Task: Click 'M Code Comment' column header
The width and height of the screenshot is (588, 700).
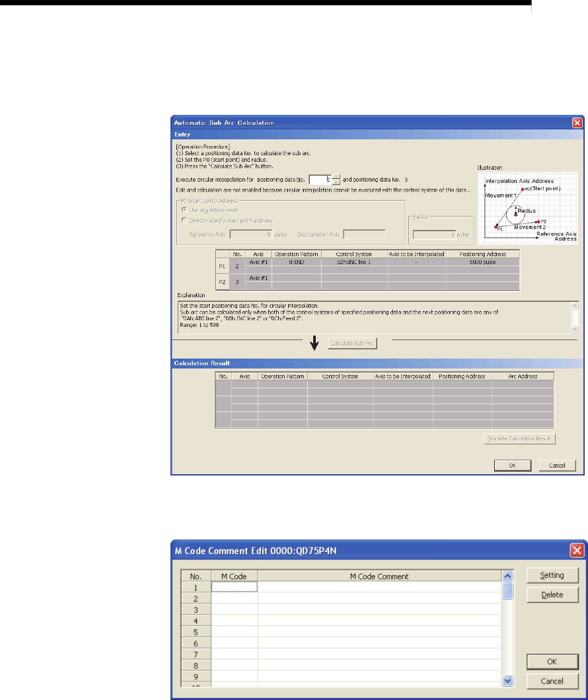Action: pyautogui.click(x=379, y=577)
